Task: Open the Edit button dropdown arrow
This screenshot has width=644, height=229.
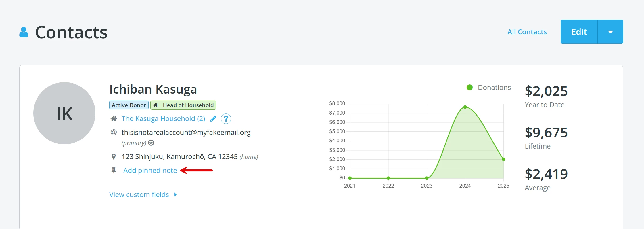Action: (x=610, y=32)
